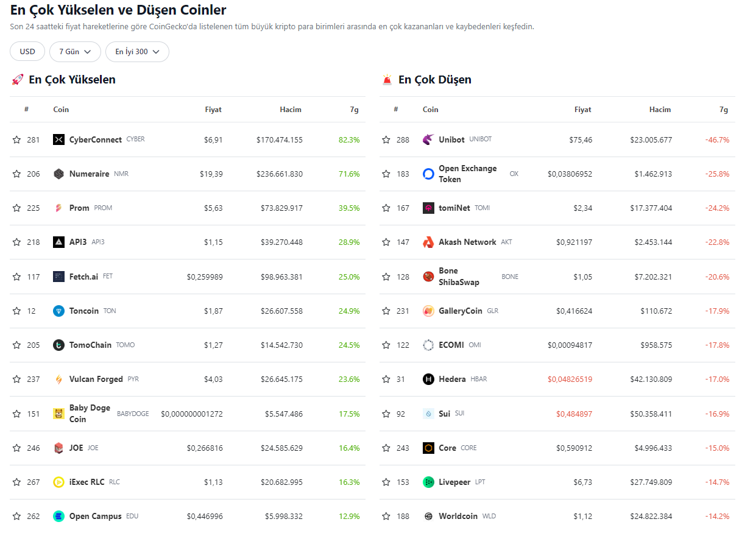Click the Numeraire coin logo icon
The height and width of the screenshot is (533, 756).
58,174
